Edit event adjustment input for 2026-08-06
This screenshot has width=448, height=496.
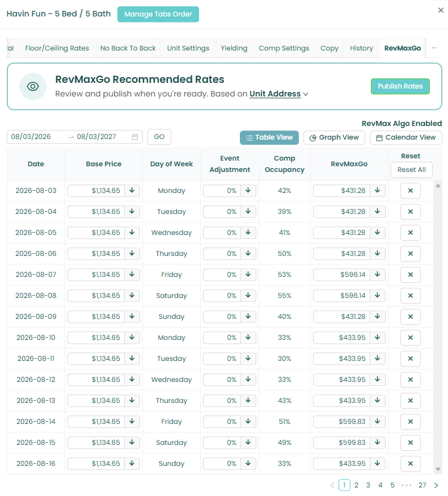pyautogui.click(x=222, y=253)
